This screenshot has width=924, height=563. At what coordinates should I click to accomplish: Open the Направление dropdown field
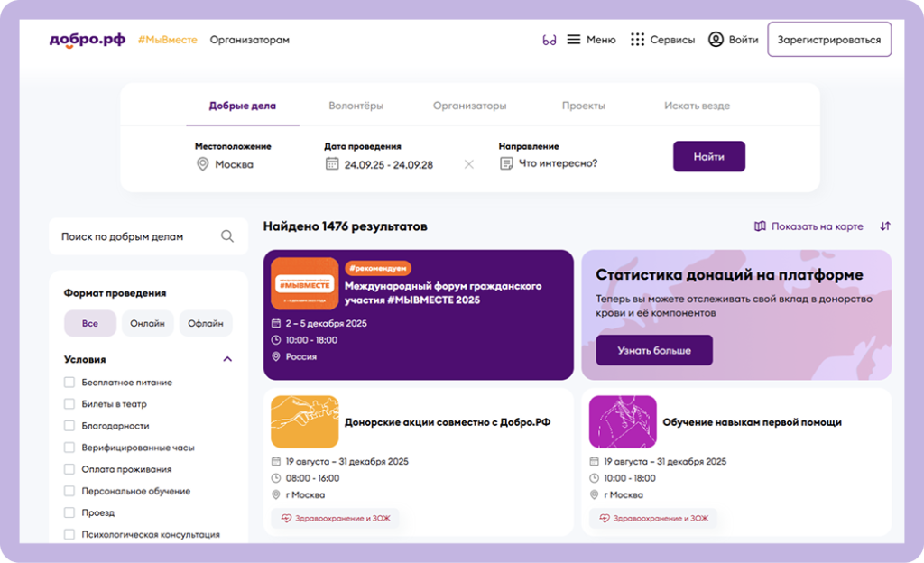point(557,164)
